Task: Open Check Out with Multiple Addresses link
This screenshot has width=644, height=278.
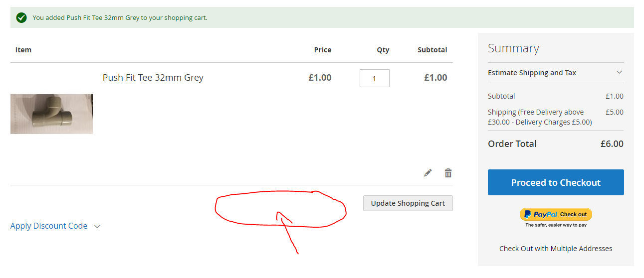Action: pyautogui.click(x=556, y=248)
